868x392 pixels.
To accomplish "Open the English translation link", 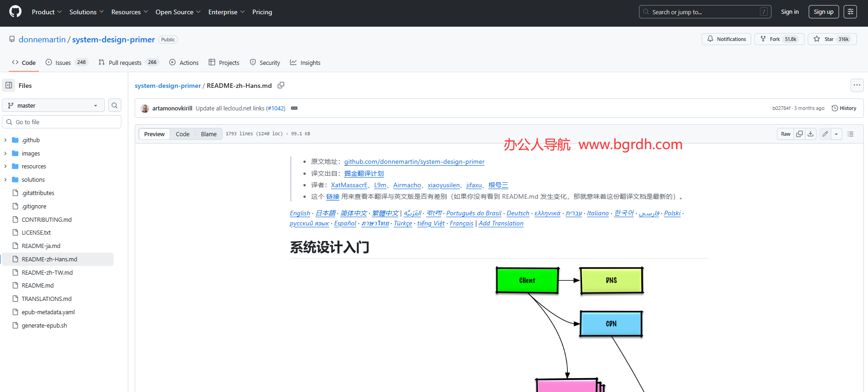I will point(300,213).
